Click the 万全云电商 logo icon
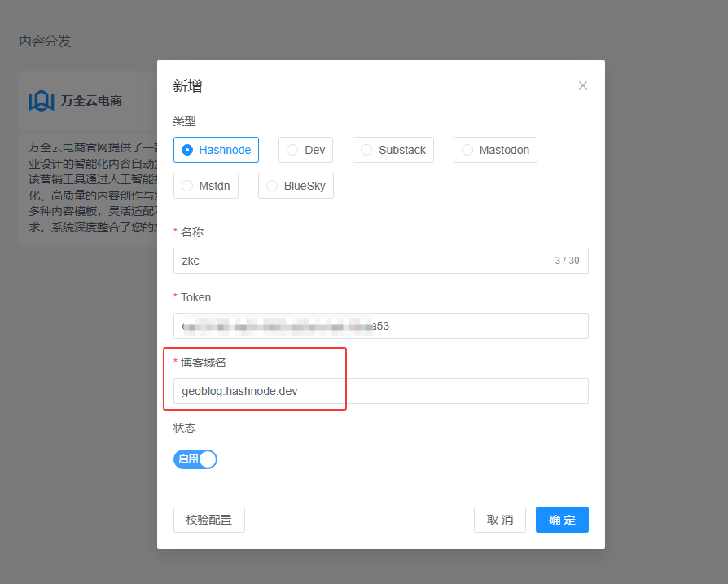Image resolution: width=728 pixels, height=584 pixels. (x=41, y=101)
